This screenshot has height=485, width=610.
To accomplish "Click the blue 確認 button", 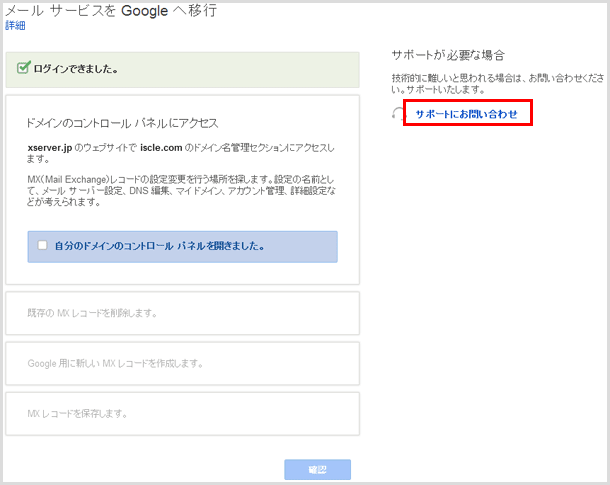I will click(x=317, y=469).
